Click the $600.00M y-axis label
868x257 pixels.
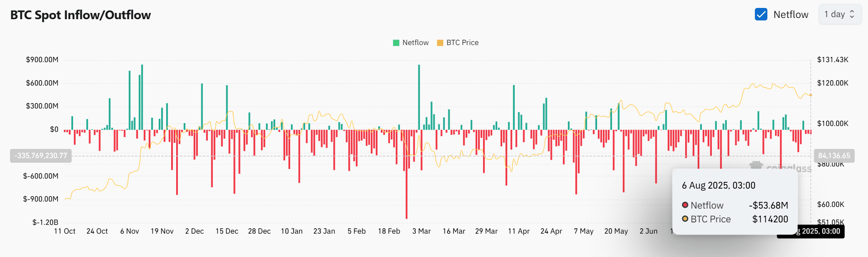(42, 83)
